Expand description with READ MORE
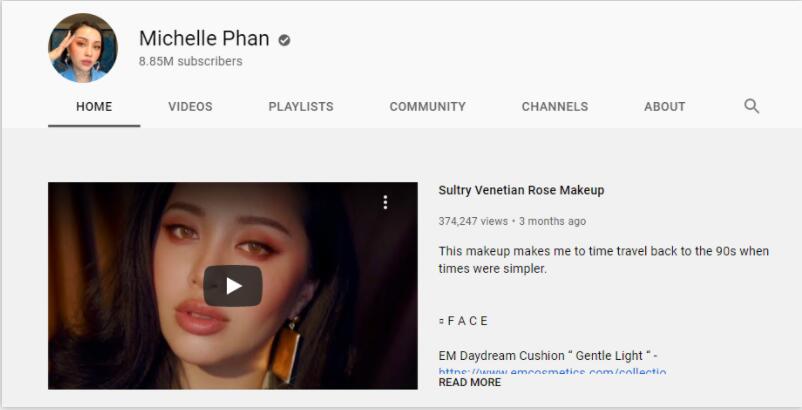Viewport: 802px width, 410px height. (x=469, y=382)
